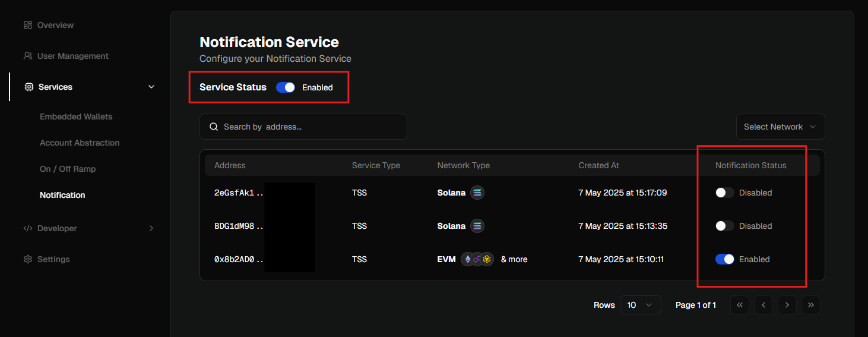Go to the previous page arrow
Image resolution: width=868 pixels, height=337 pixels.
[x=763, y=305]
